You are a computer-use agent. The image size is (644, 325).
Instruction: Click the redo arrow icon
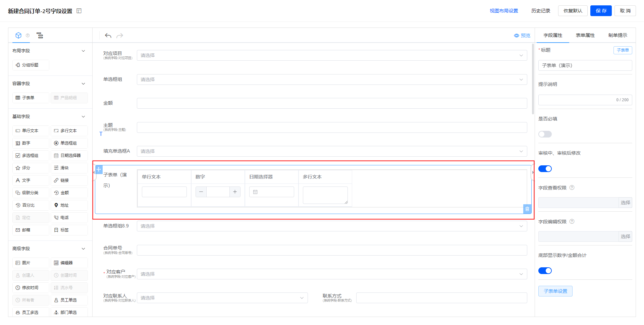click(x=120, y=36)
